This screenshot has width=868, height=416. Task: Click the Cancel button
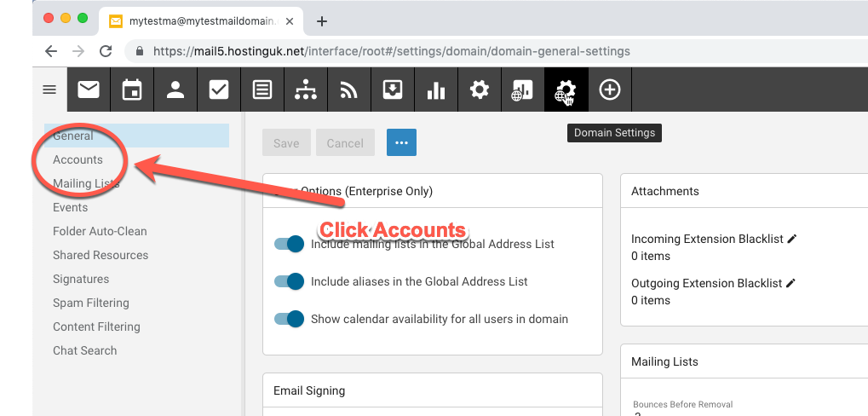pos(345,142)
